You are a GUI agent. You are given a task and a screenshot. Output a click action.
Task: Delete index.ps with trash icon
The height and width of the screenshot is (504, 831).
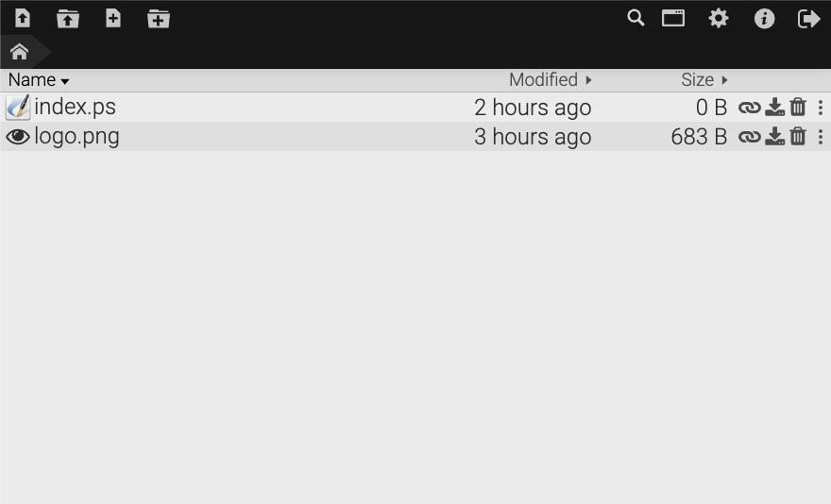[798, 108]
